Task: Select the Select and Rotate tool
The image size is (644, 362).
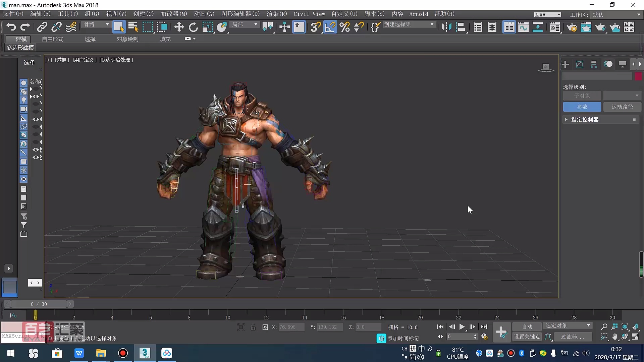Action: tap(193, 27)
